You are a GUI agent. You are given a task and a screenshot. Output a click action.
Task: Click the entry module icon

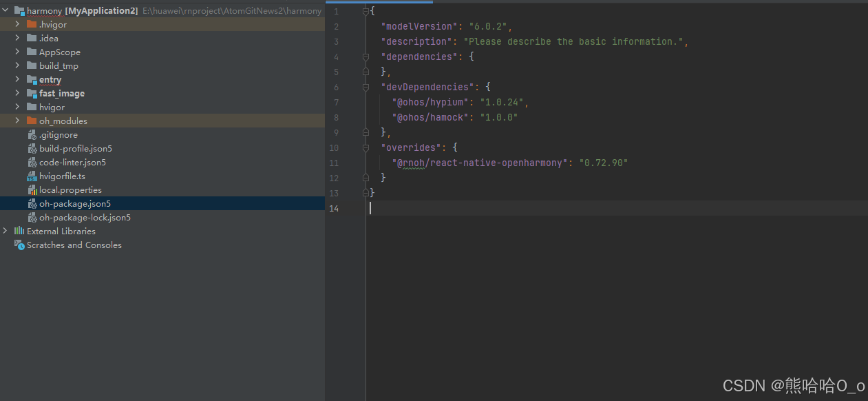point(32,79)
